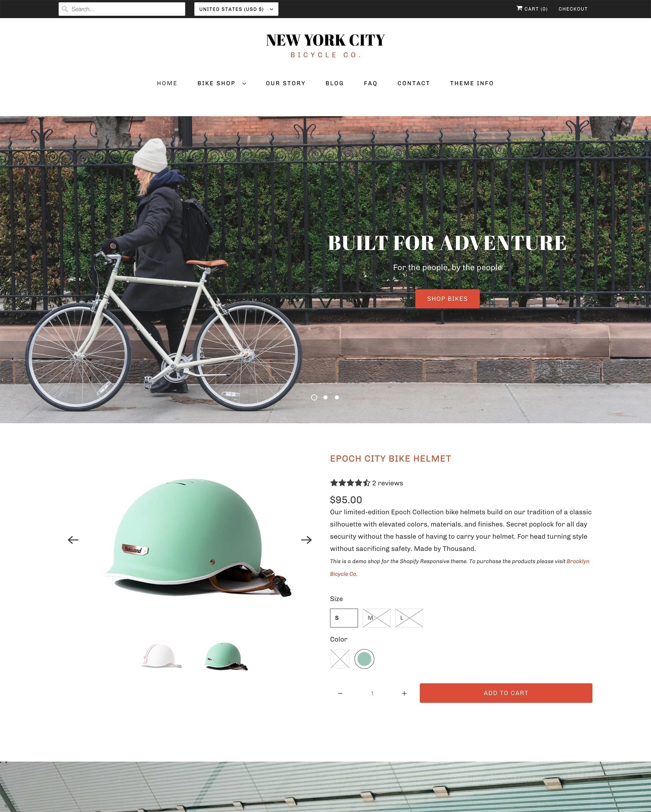The image size is (651, 812).
Task: Open the United States currency dropdown
Action: click(236, 9)
